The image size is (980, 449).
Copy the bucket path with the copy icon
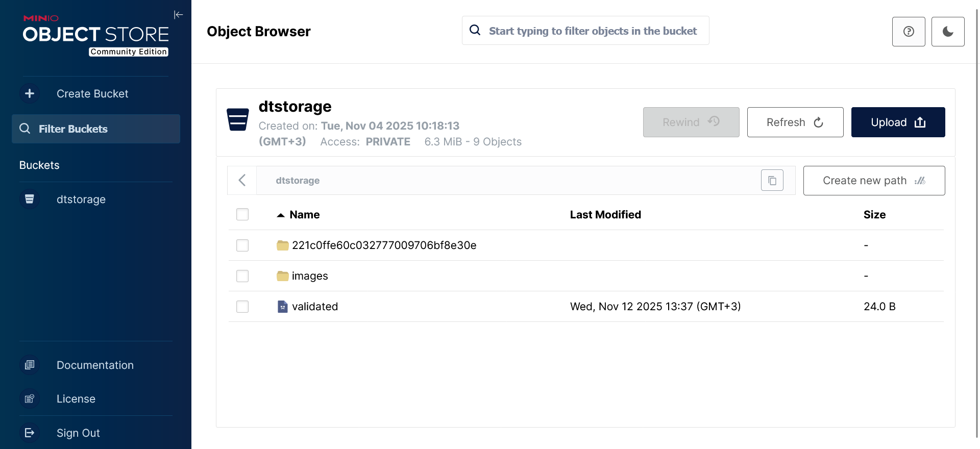tap(772, 181)
